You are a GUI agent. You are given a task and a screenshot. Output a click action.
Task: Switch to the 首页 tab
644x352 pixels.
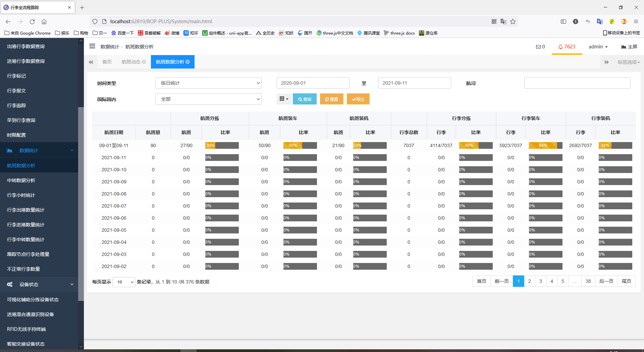107,62
